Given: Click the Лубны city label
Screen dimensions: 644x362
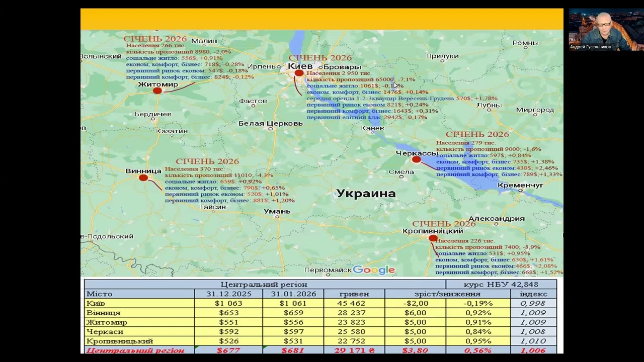Looking at the screenshot, I should point(489,105).
